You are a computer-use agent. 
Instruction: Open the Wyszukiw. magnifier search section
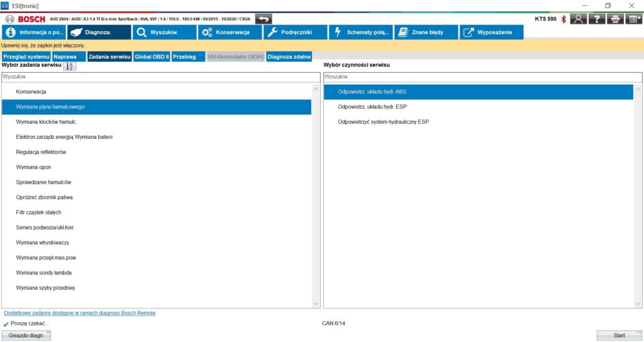click(164, 32)
